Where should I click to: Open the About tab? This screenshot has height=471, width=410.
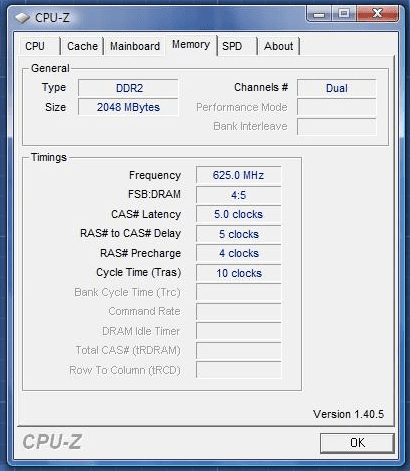coord(279,46)
